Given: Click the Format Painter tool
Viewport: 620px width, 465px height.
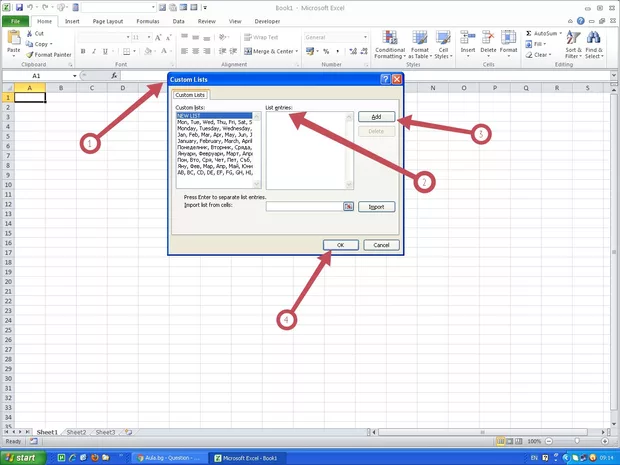Looking at the screenshot, I should coord(49,55).
